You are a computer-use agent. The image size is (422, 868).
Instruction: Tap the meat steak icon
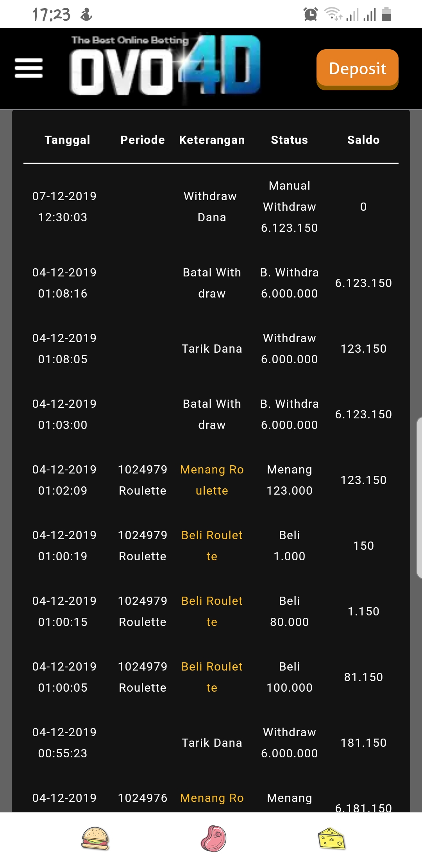[x=213, y=839]
